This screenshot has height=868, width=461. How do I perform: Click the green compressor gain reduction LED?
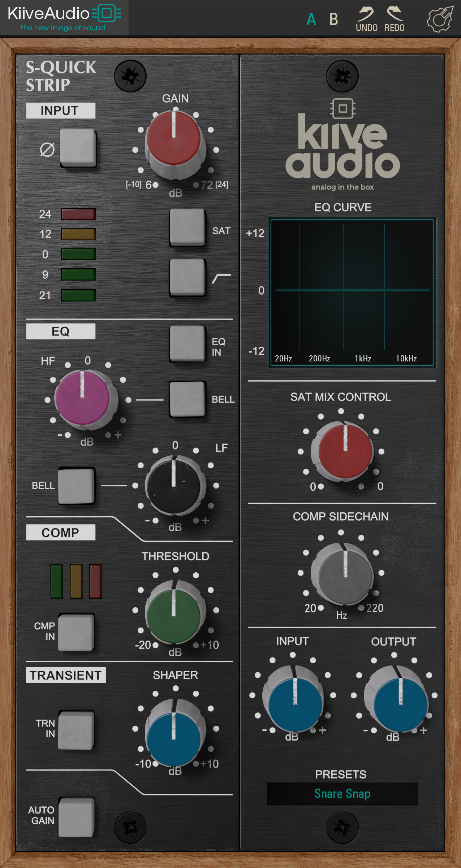(57, 581)
